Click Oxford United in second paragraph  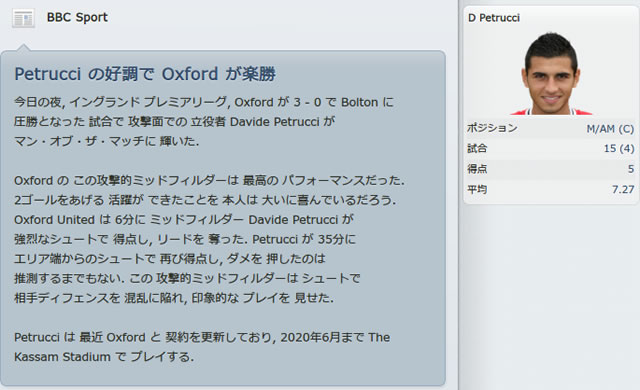click(54, 219)
